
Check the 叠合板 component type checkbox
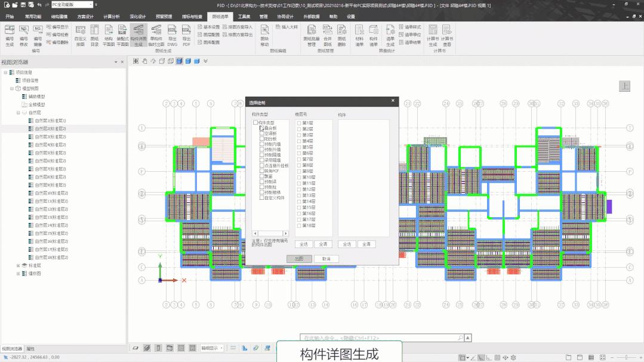[262, 128]
